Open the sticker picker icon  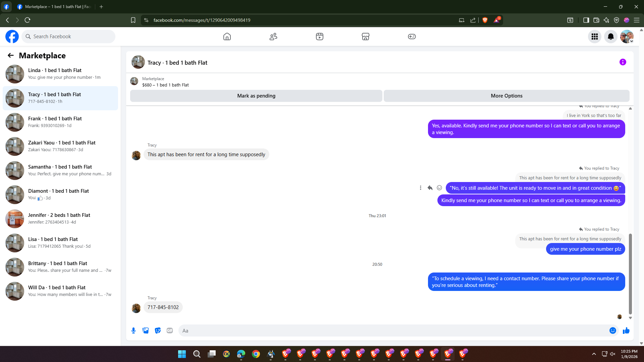(158, 330)
